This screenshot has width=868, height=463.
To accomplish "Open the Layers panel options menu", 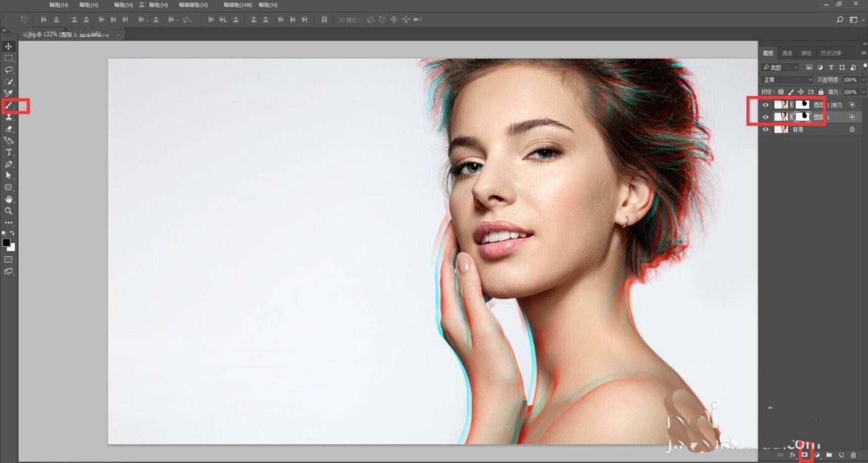I will [x=864, y=53].
